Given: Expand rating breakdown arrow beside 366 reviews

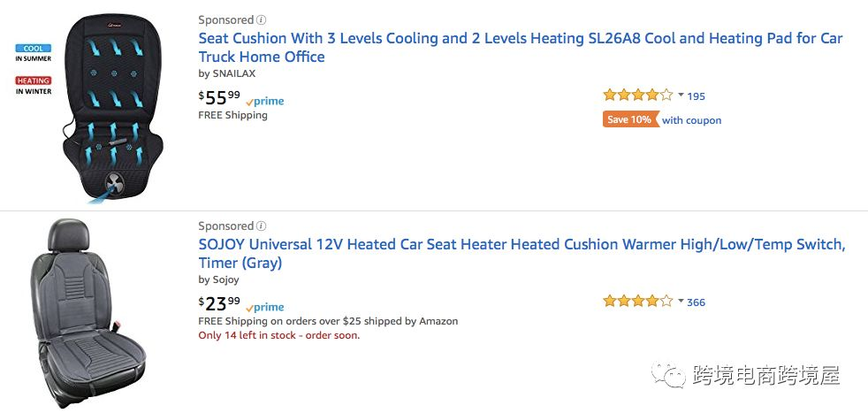Looking at the screenshot, I should coord(681,302).
